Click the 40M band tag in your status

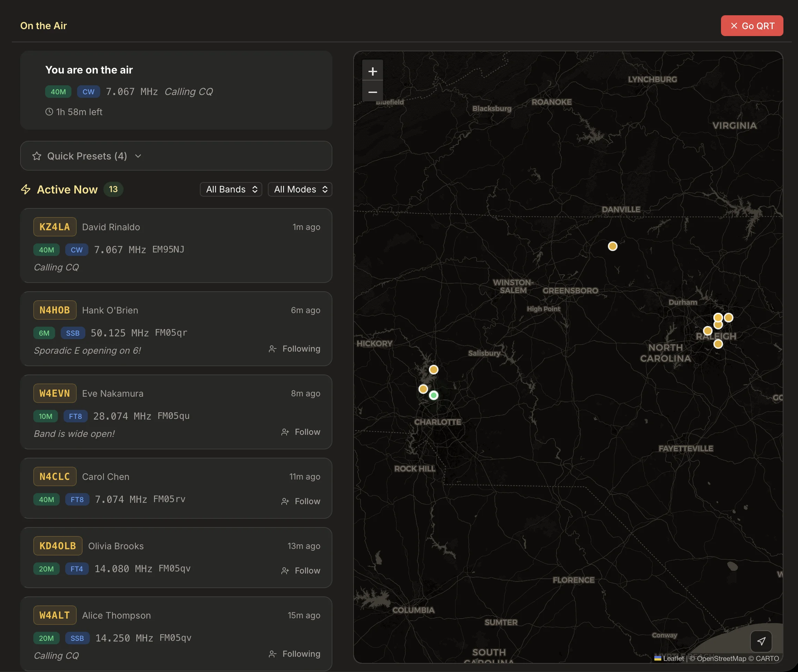pyautogui.click(x=58, y=92)
